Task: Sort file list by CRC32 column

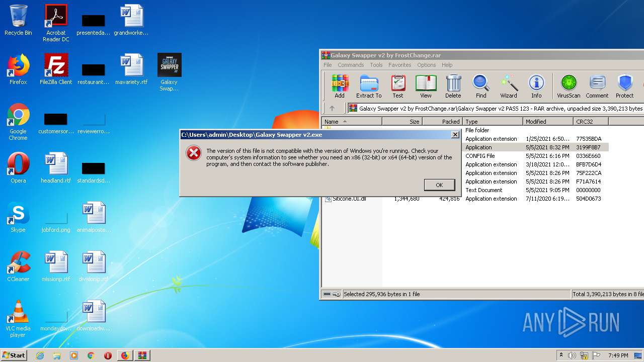Action: (x=591, y=122)
